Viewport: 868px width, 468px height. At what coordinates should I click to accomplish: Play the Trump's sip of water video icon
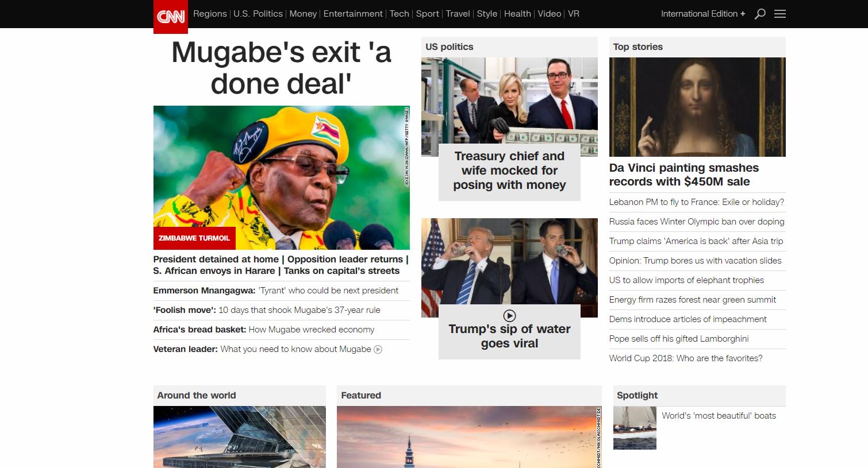pos(509,316)
